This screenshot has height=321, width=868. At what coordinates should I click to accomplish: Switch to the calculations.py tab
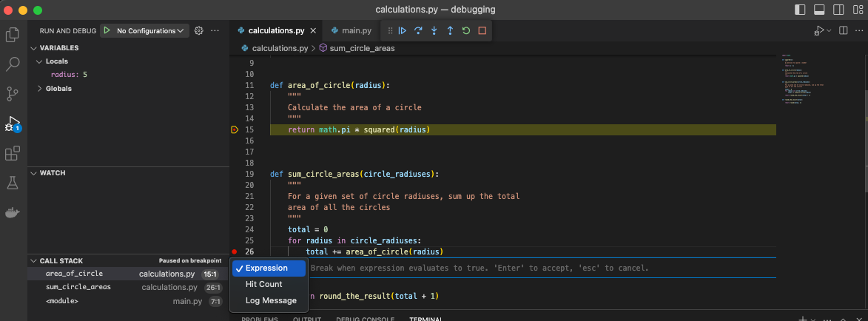276,30
